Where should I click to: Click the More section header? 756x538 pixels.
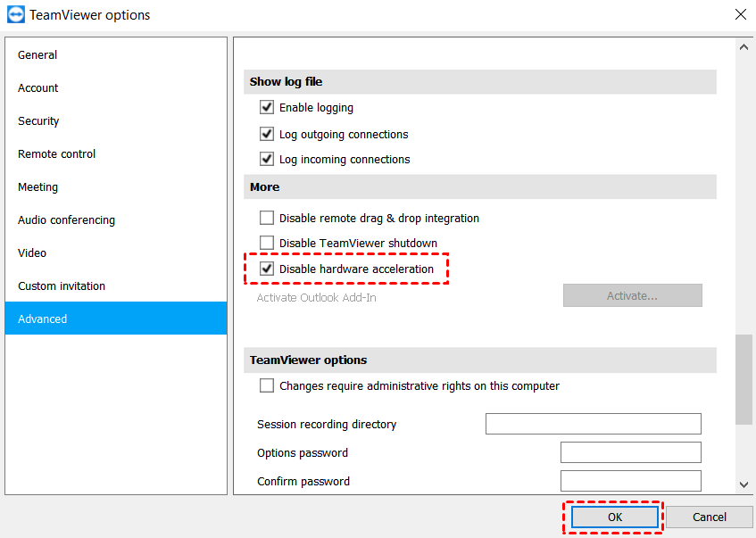click(479, 187)
